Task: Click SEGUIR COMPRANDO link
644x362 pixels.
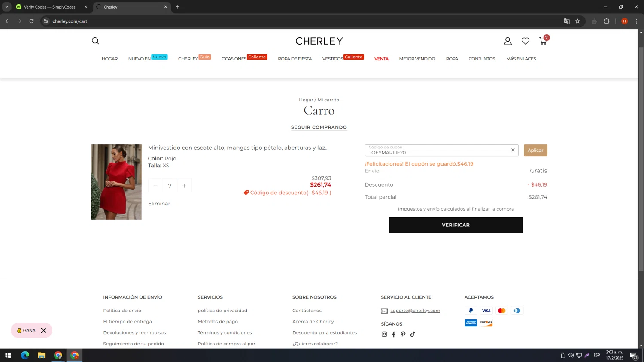Action: point(319,127)
